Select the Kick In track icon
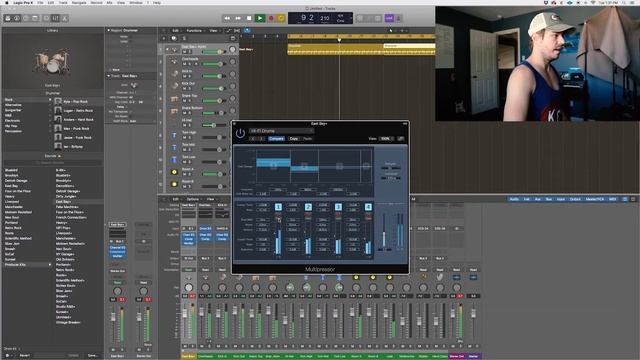This screenshot has width=640, height=360. 174,74
